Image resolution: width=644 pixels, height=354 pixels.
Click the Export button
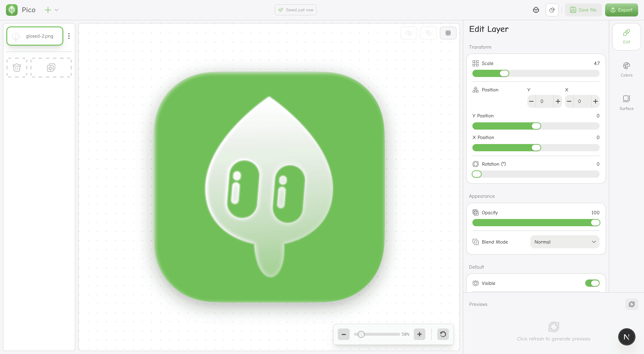tap(622, 10)
